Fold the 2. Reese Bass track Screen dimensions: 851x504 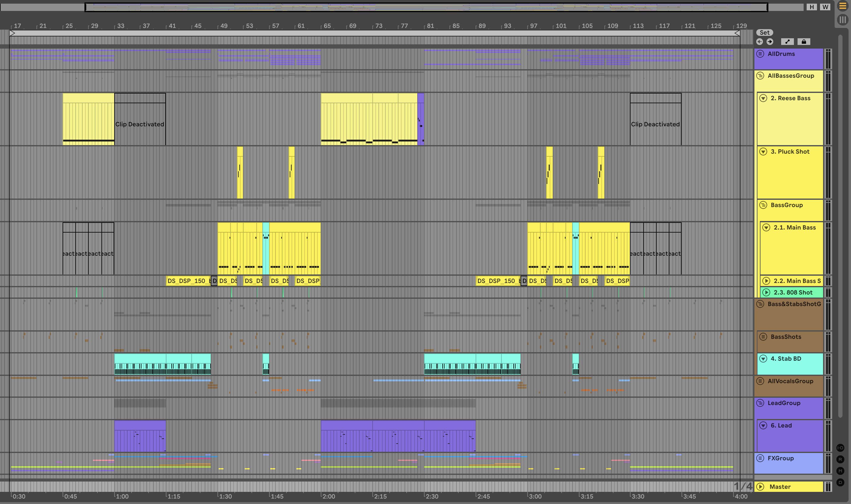coord(763,98)
